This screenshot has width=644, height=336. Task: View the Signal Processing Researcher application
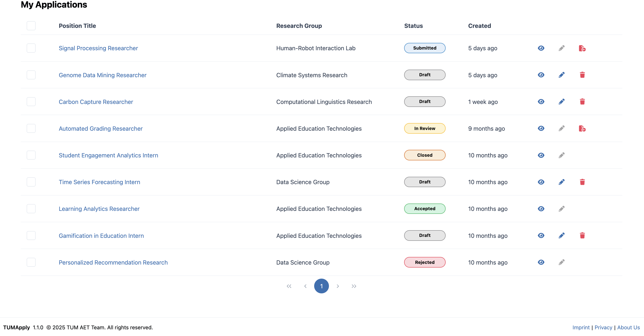click(x=541, y=48)
